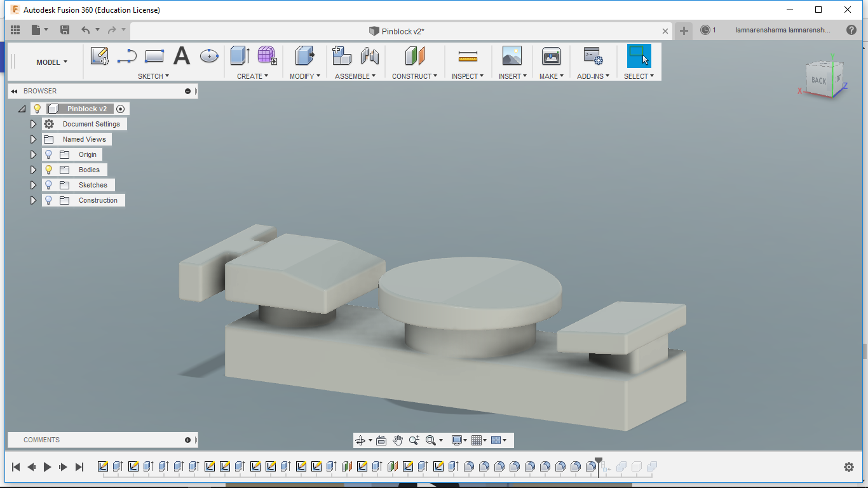Viewport: 868px width, 488px height.
Task: Start the Extrude command
Action: click(x=240, y=56)
